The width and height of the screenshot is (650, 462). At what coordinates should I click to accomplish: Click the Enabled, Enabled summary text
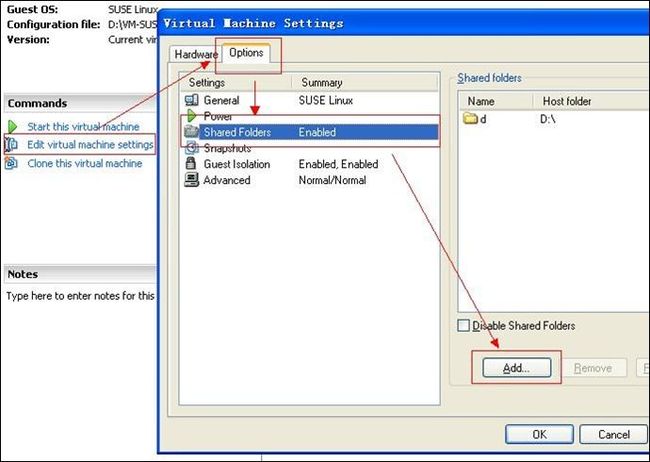click(338, 164)
